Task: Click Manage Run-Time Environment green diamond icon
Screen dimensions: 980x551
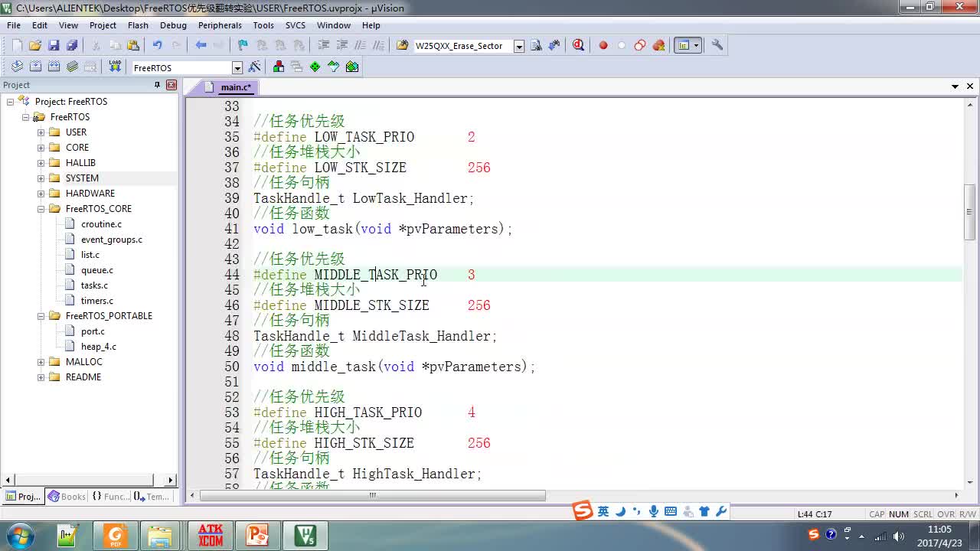Action: (315, 67)
